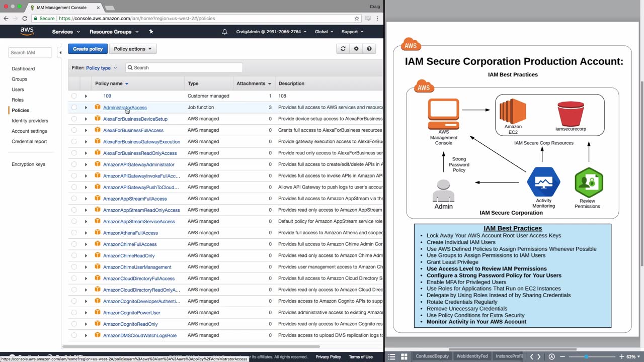
Task: Open the AdministratorAccess policy link
Action: (125, 108)
